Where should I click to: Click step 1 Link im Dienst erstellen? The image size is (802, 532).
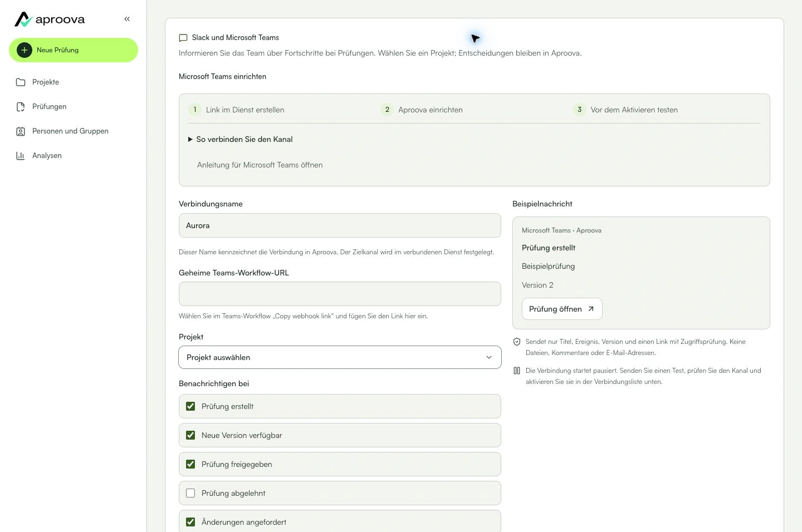tap(237, 110)
